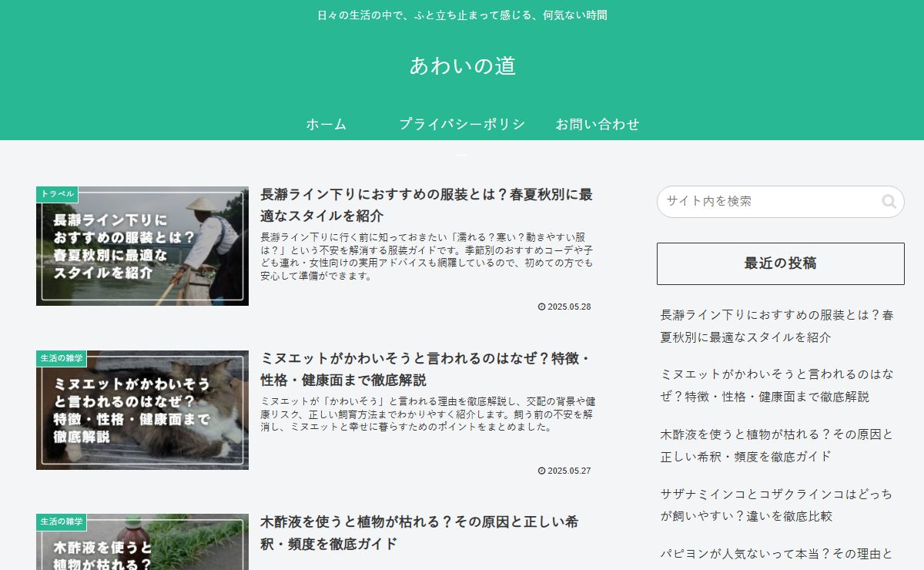Click 生活の雑学 label on 木酢液 thumbnail
The width and height of the screenshot is (924, 570).
point(62,522)
